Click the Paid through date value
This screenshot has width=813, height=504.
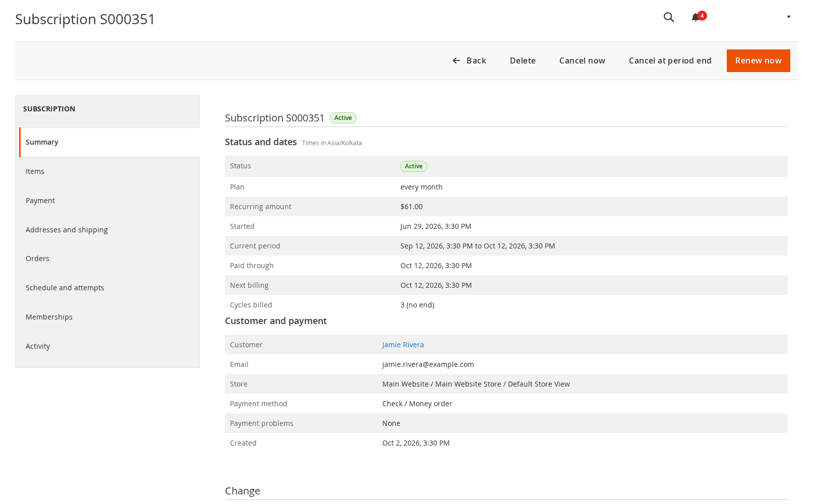pos(436,266)
